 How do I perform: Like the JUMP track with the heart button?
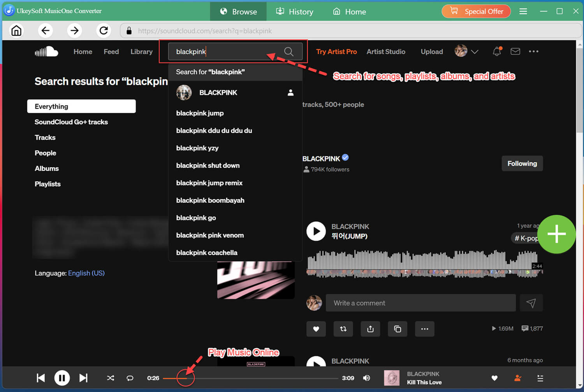click(316, 329)
